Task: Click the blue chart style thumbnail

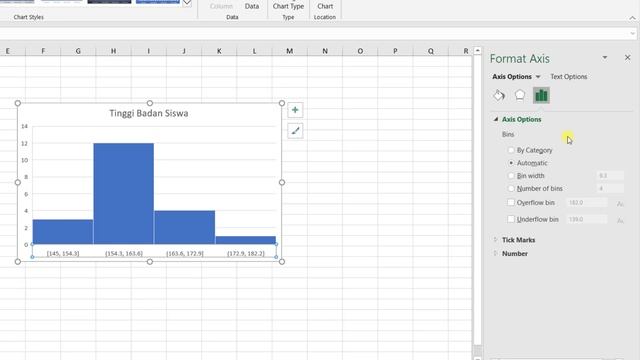Action: (x=158, y=2)
